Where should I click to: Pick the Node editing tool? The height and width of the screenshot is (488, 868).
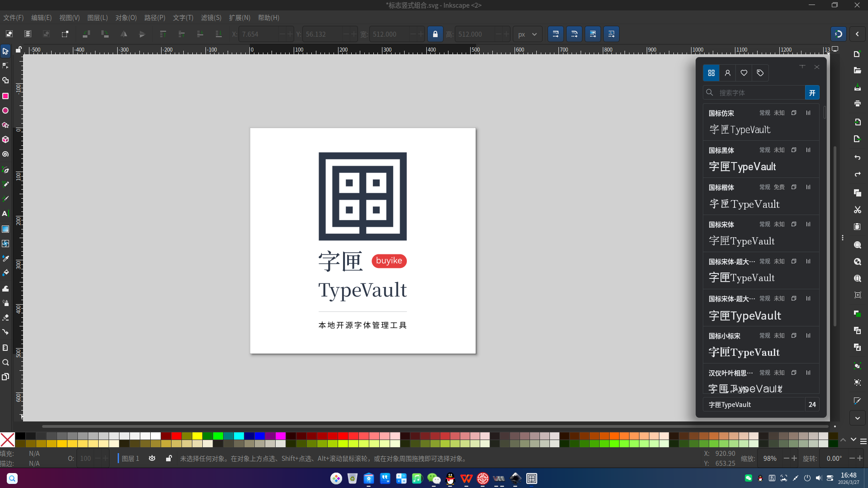(x=5, y=66)
